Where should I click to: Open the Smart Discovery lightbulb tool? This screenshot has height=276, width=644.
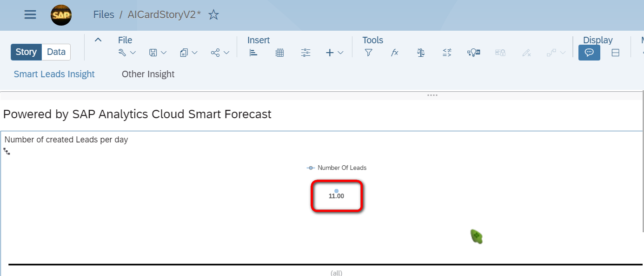474,53
